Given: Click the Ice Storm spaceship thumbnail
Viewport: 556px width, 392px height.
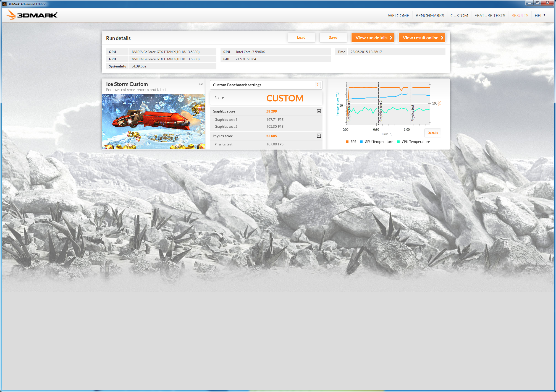Looking at the screenshot, I should click(154, 122).
